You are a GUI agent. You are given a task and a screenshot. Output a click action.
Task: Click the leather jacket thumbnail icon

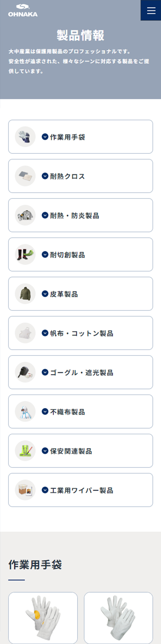pos(25,294)
